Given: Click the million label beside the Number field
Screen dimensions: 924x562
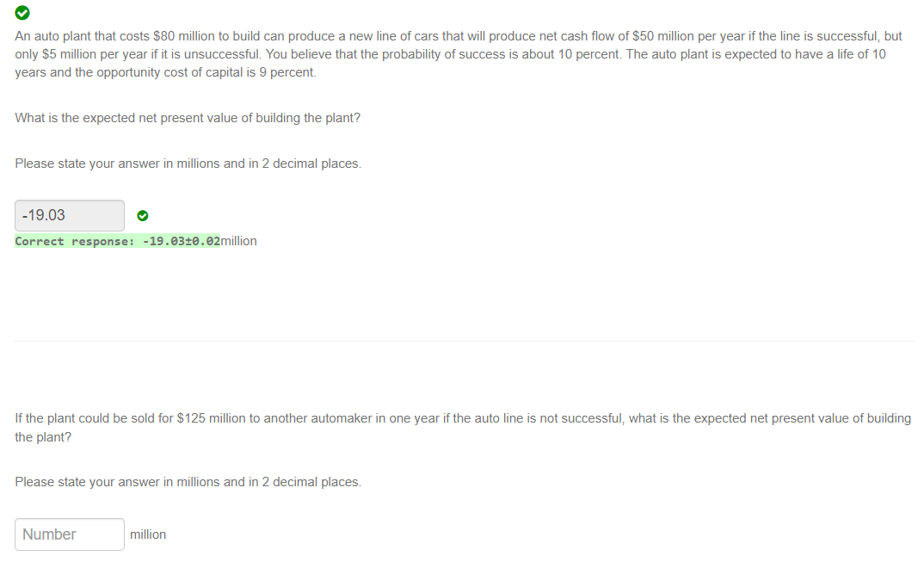Looking at the screenshot, I should point(148,534).
